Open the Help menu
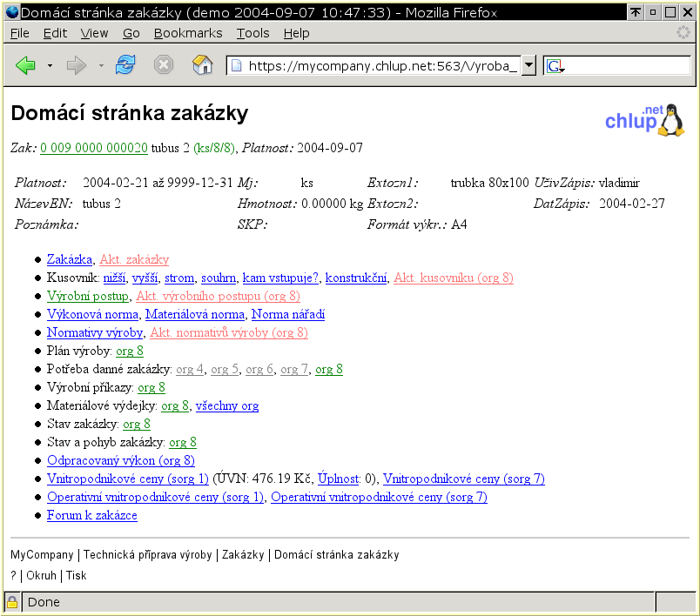Screen dimensions: 700x616 pos(296,33)
